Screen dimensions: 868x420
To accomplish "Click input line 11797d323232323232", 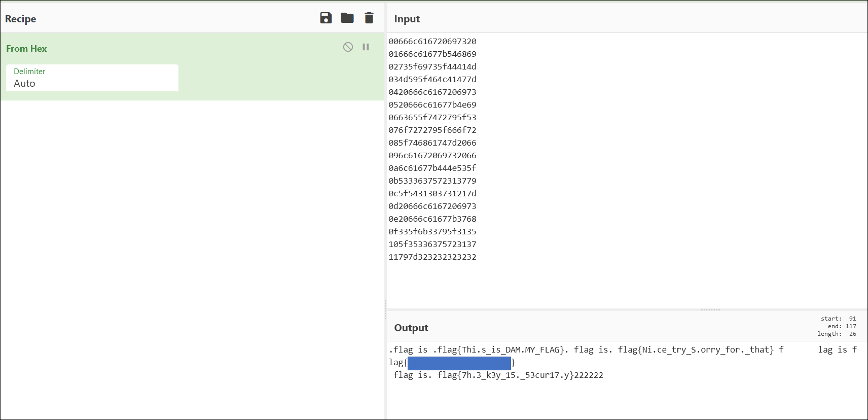I will click(432, 257).
